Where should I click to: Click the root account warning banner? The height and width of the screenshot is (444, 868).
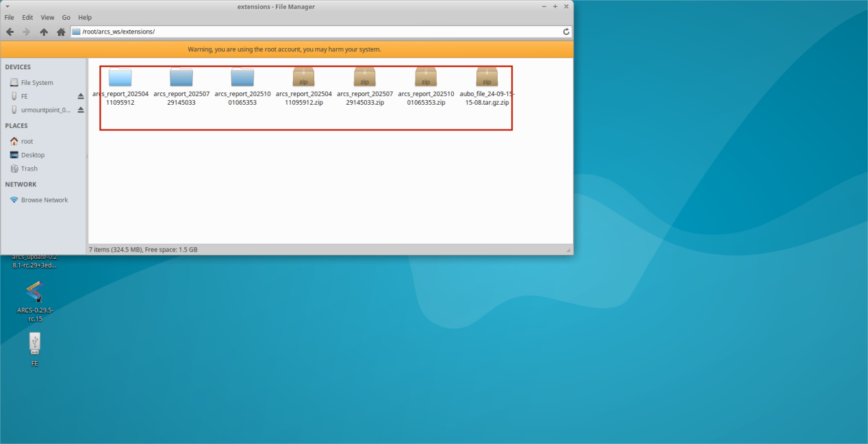[287, 49]
